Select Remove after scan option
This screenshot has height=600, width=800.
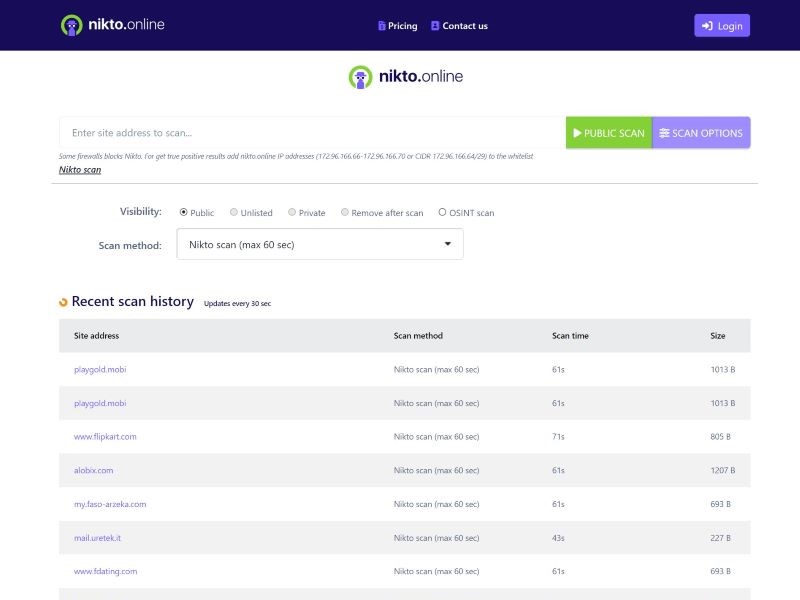pyautogui.click(x=345, y=212)
